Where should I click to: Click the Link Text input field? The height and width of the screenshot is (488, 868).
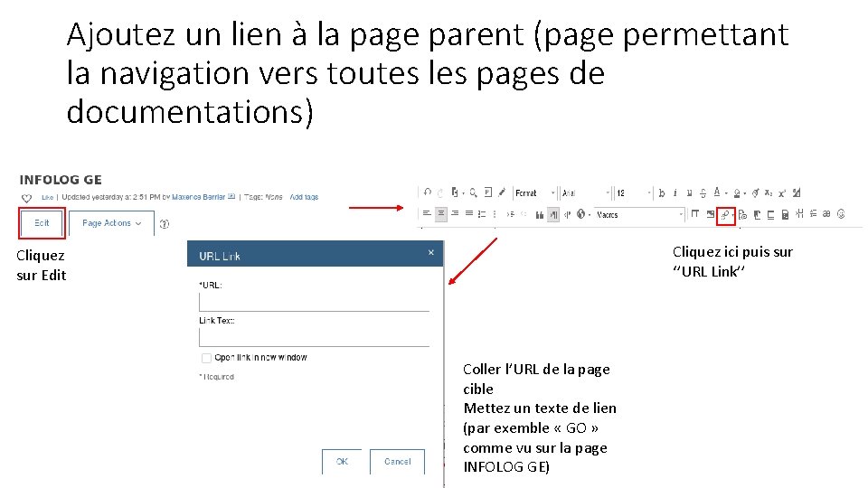pyautogui.click(x=314, y=337)
